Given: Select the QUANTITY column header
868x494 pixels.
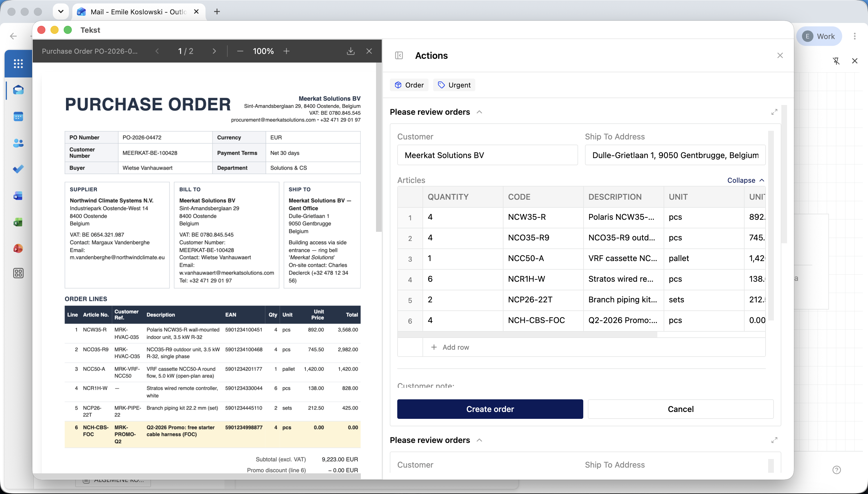Looking at the screenshot, I should 463,197.
